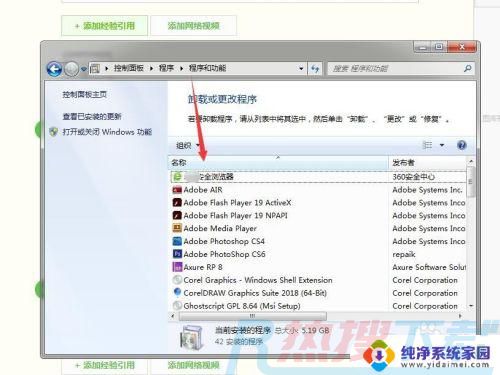Click the refresh button beside address bar
The width and height of the screenshot is (500, 375).
315,69
